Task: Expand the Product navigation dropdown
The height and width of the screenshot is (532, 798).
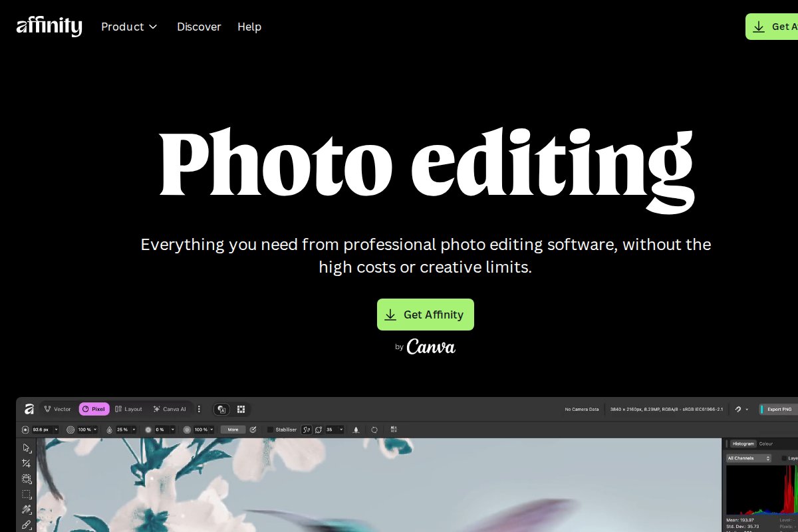Action: tap(129, 27)
